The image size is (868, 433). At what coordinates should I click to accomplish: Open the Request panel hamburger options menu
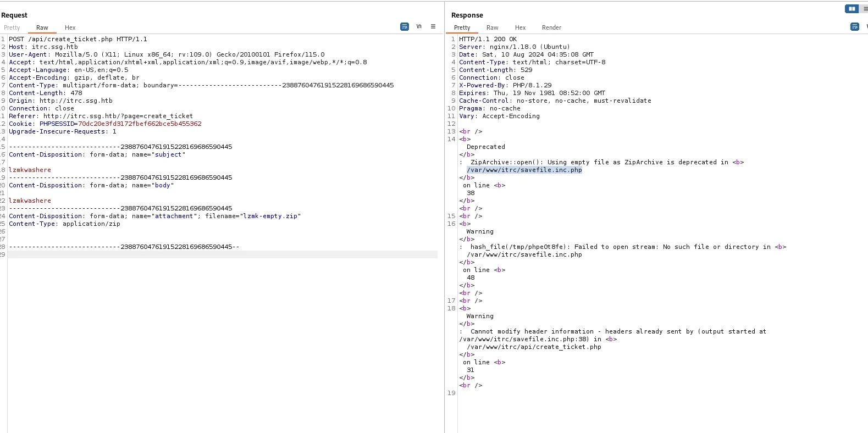(433, 26)
